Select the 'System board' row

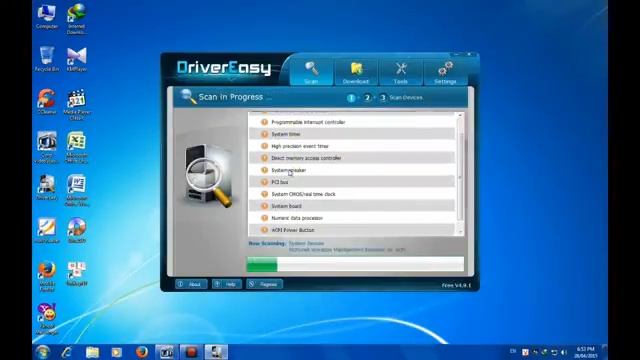click(352, 206)
